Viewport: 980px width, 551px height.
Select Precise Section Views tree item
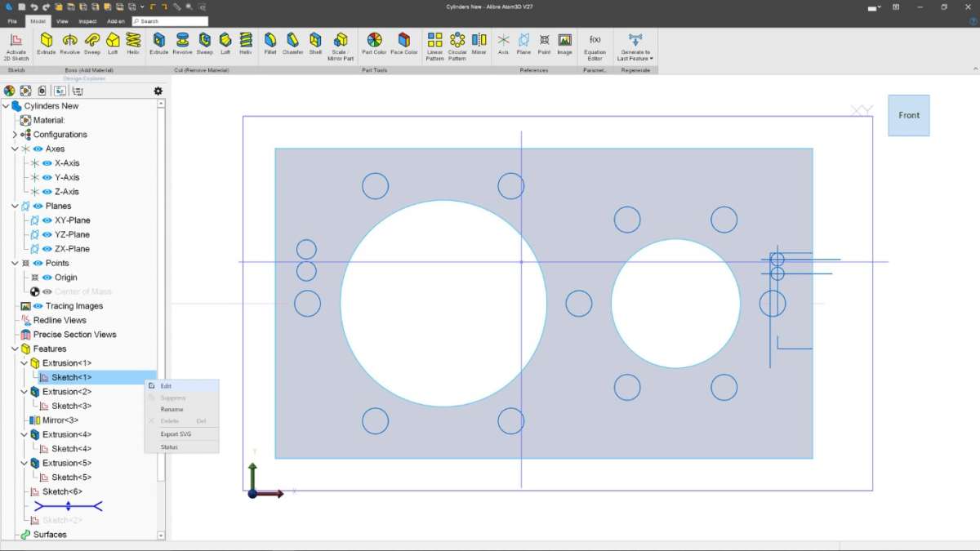[74, 335]
